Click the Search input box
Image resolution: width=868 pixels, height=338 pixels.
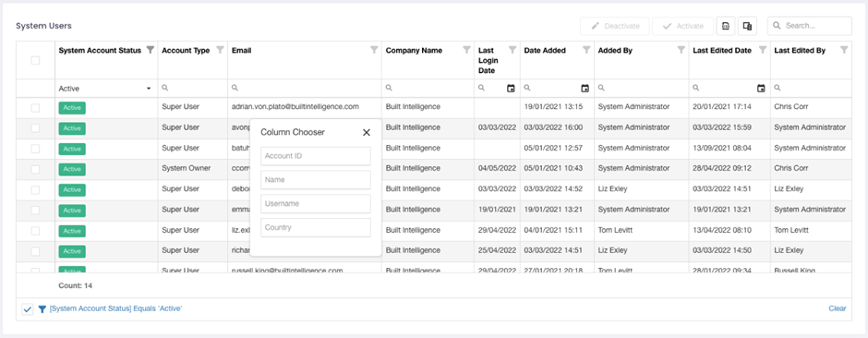[x=809, y=26]
